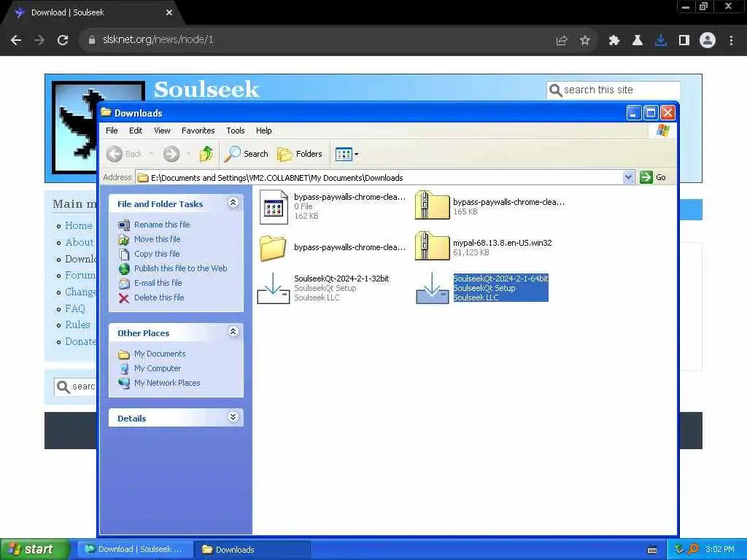Click Downloads taskbar button
This screenshot has height=560, width=747.
(252, 549)
